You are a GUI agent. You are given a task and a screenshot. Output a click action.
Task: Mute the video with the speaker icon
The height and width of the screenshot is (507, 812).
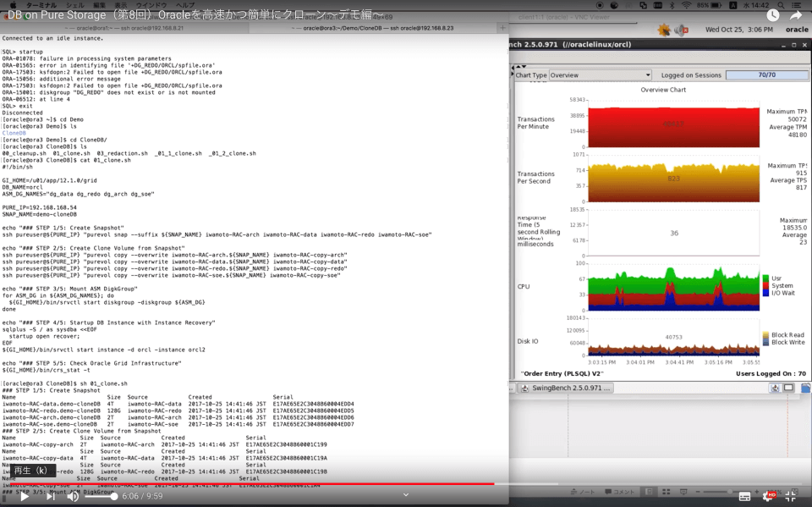73,496
